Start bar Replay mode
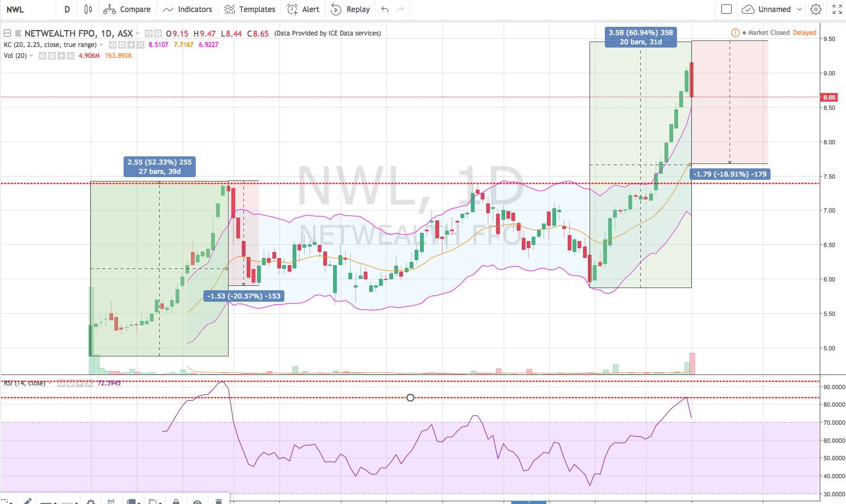846x504 pixels. pyautogui.click(x=351, y=9)
